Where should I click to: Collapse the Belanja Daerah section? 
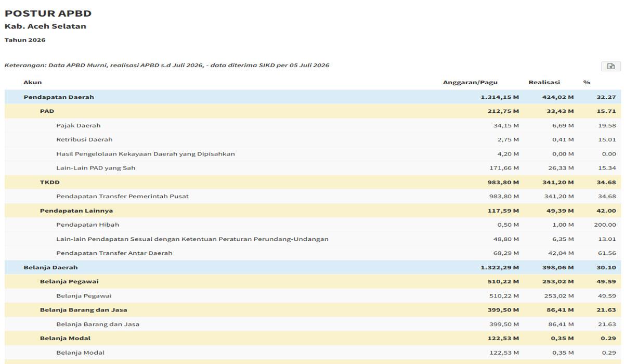click(313, 267)
